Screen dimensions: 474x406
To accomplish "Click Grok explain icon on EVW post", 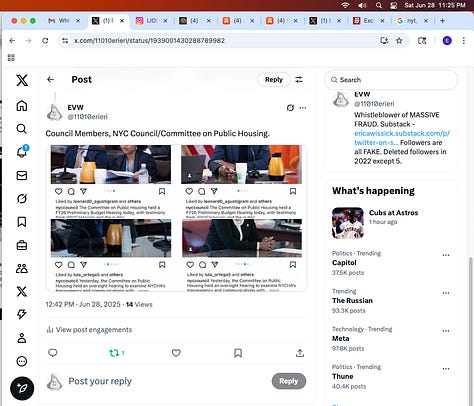I will pyautogui.click(x=290, y=108).
